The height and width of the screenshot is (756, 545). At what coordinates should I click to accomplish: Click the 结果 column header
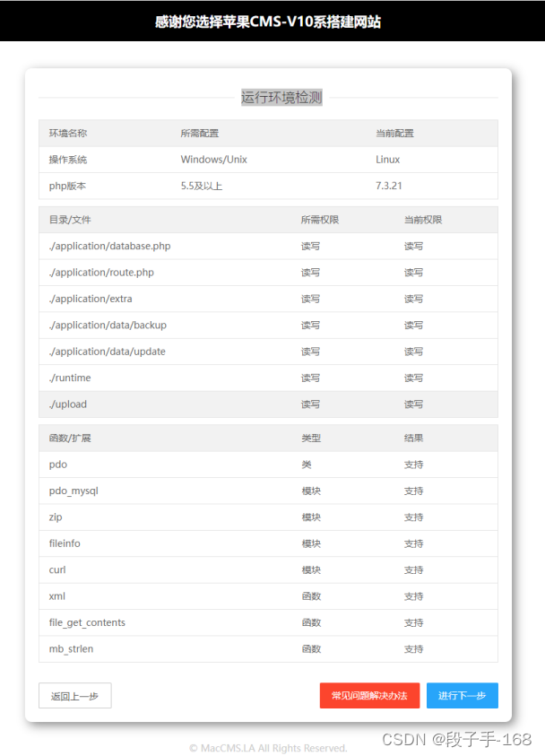pos(413,439)
